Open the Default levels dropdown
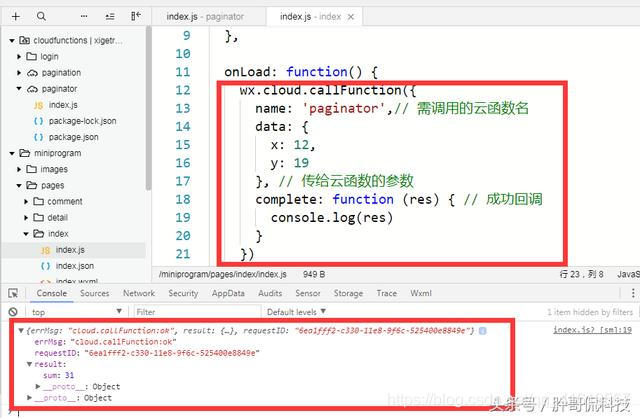Screen dimensions: 640x418 [296, 312]
